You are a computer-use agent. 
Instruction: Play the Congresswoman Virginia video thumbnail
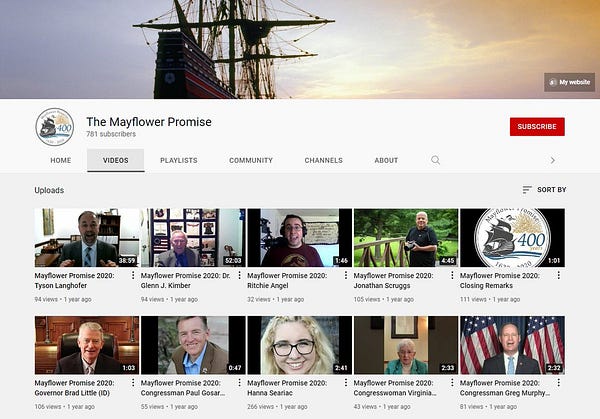pos(406,345)
